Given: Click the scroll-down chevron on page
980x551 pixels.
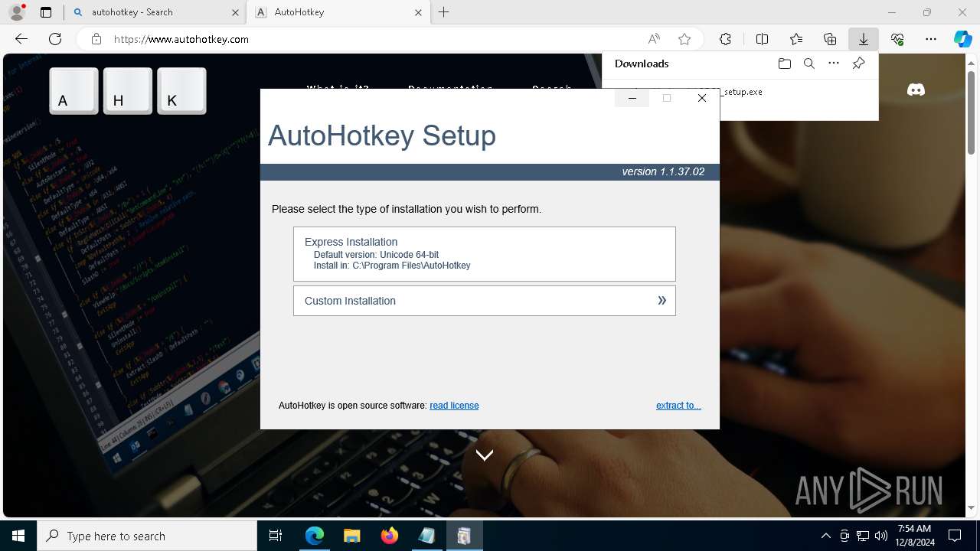Looking at the screenshot, I should (x=484, y=455).
